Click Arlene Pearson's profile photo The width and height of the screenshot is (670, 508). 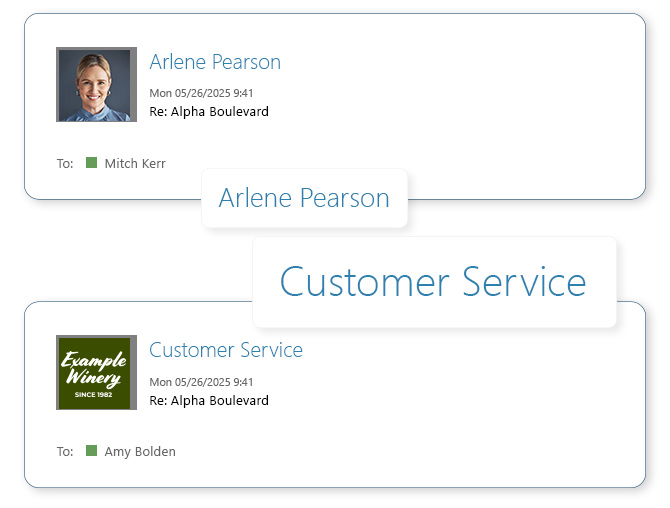click(x=96, y=84)
